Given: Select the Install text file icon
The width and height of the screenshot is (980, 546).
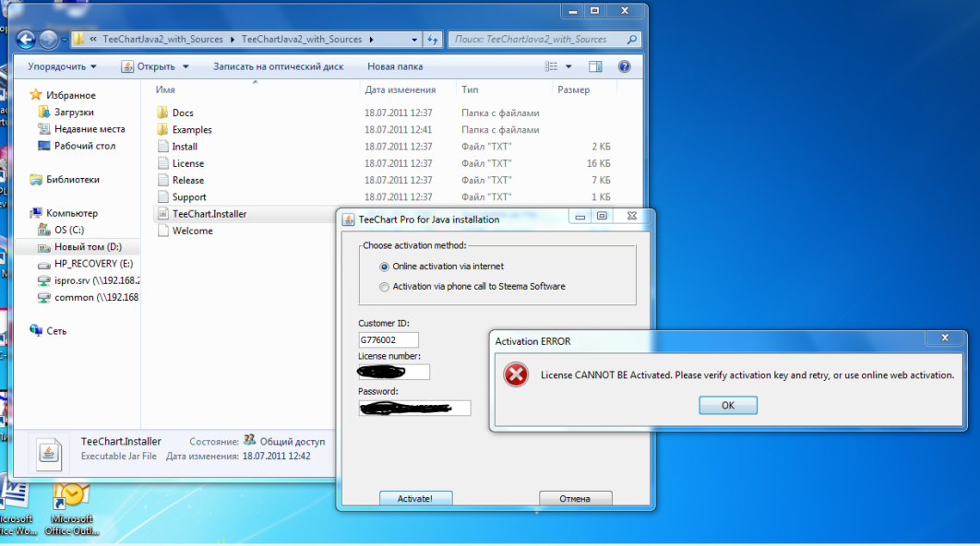Looking at the screenshot, I should (162, 146).
